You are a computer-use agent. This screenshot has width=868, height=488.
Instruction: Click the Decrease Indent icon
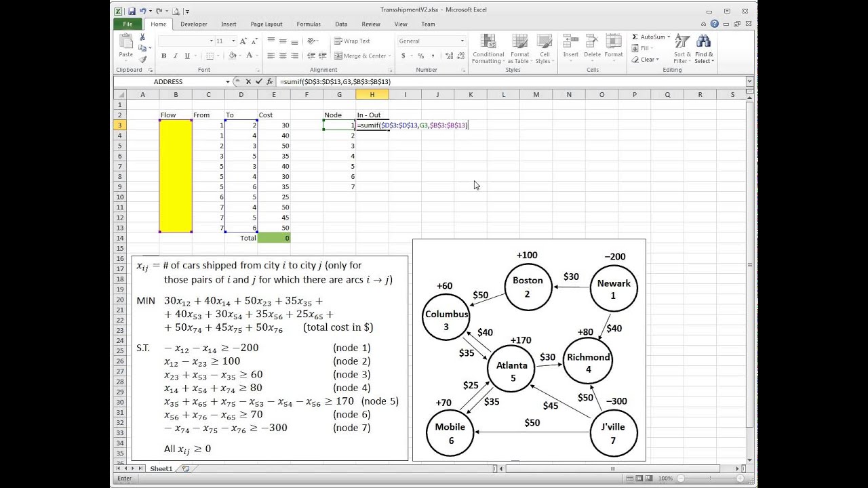coord(311,56)
